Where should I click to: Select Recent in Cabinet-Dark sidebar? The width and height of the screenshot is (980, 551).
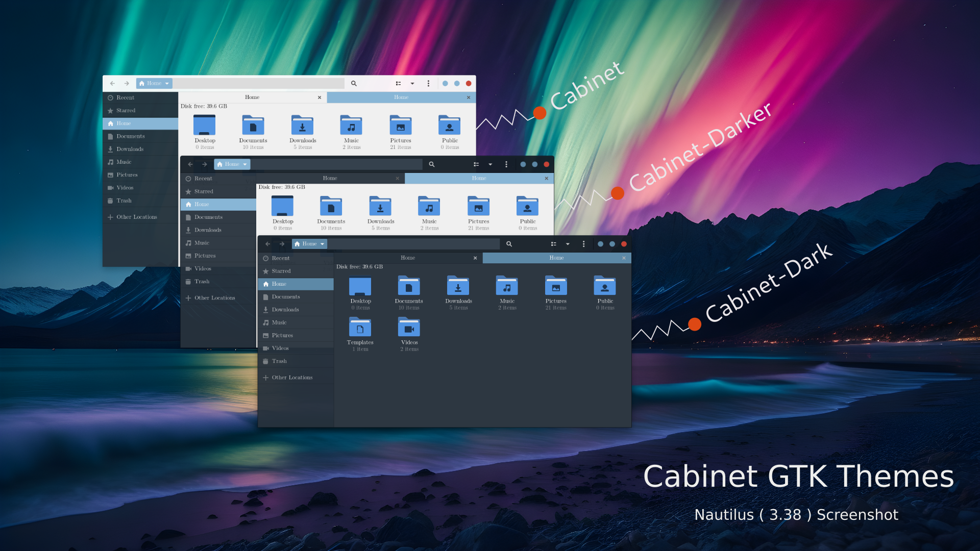[296, 258]
